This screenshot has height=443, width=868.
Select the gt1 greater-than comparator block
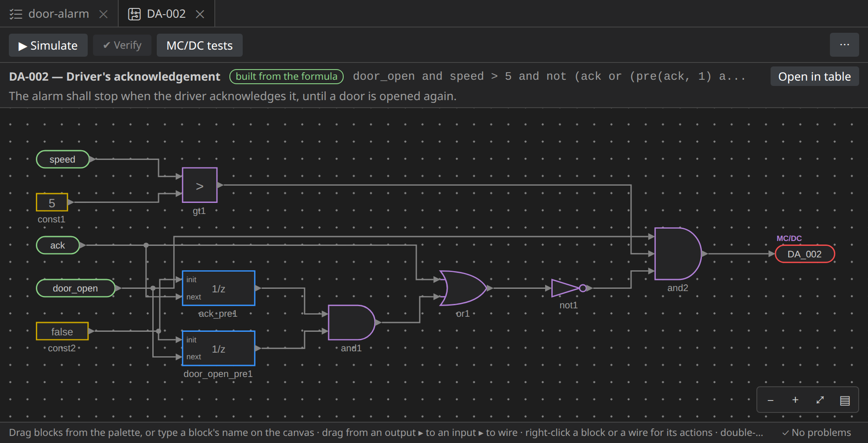point(199,185)
